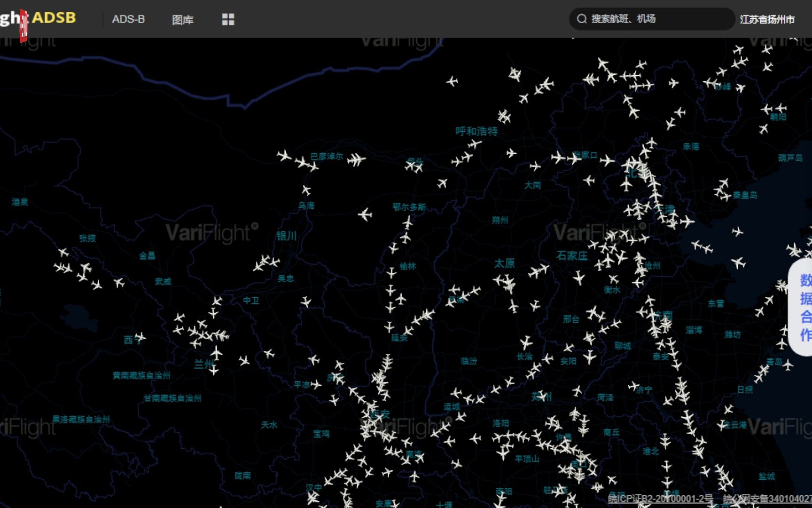The height and width of the screenshot is (508, 812).
Task: Select the airplane just east of 中卫
Action: [x=306, y=302]
